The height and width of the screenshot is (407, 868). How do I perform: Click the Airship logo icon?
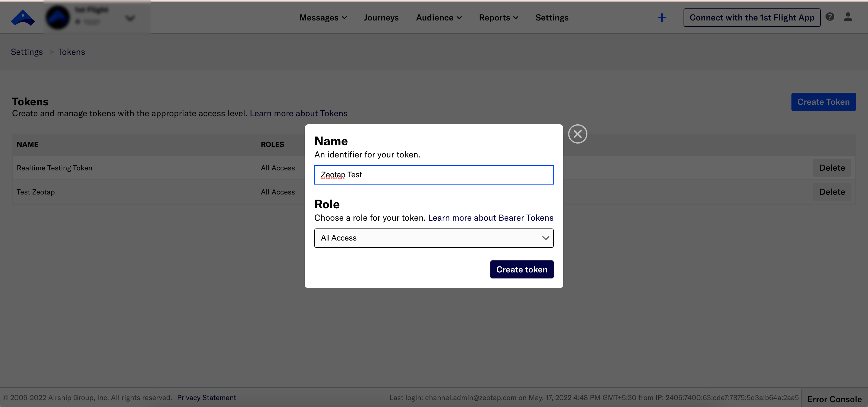(x=23, y=17)
